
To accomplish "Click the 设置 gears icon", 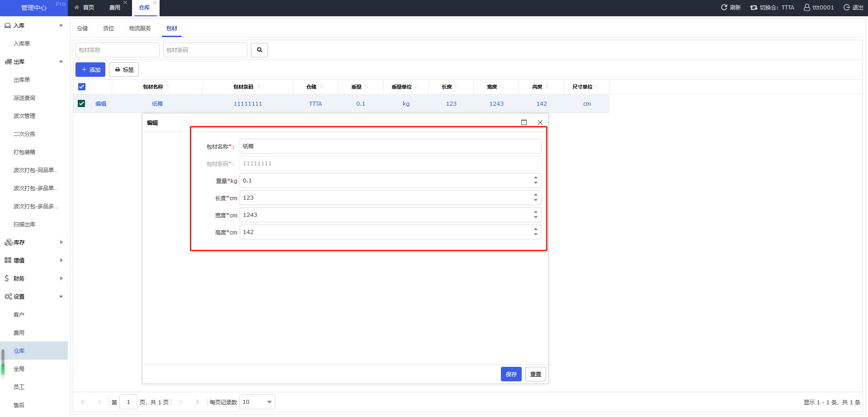I will click(x=8, y=297).
